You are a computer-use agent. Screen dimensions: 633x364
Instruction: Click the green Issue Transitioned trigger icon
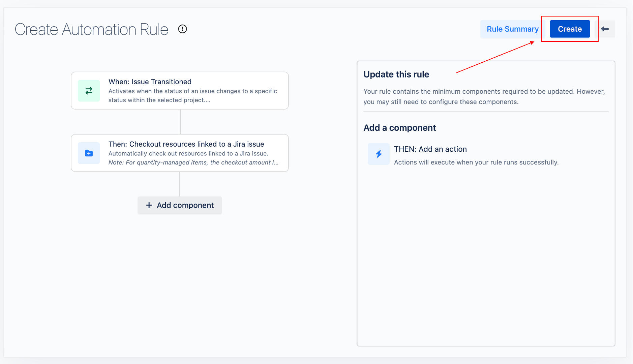[89, 91]
